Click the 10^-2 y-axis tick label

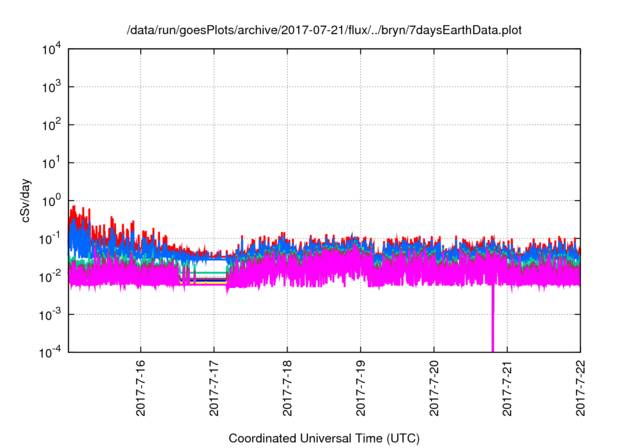(51, 277)
